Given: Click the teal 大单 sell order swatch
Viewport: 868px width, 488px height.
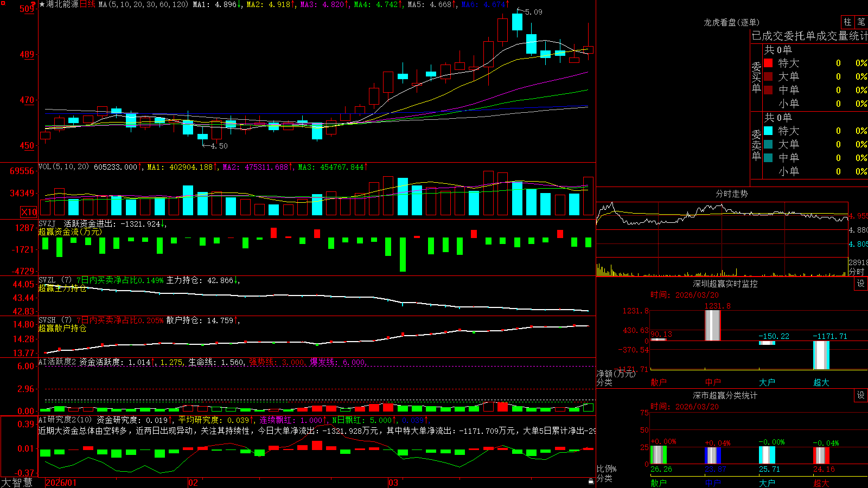Looking at the screenshot, I should click(x=768, y=144).
